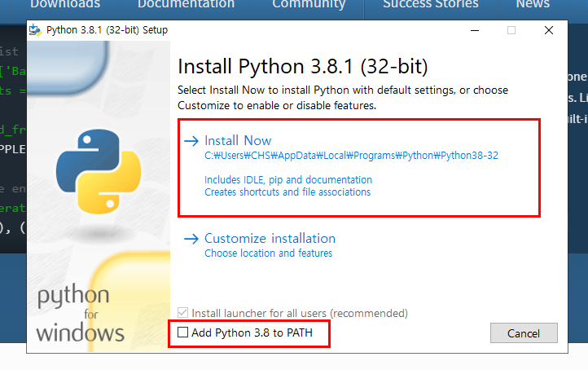Screen dimensions: 588x370
Task: Open Community menu on Python website
Action: click(x=309, y=4)
